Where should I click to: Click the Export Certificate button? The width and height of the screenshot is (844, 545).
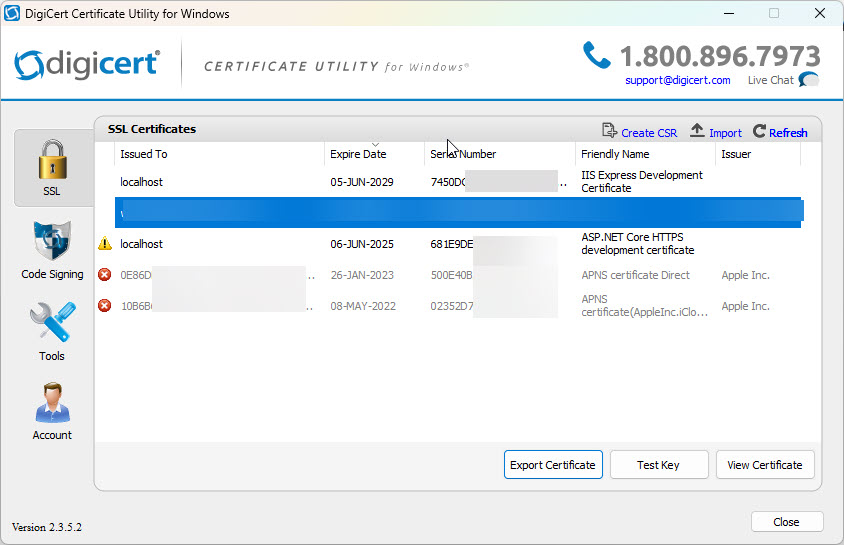553,465
